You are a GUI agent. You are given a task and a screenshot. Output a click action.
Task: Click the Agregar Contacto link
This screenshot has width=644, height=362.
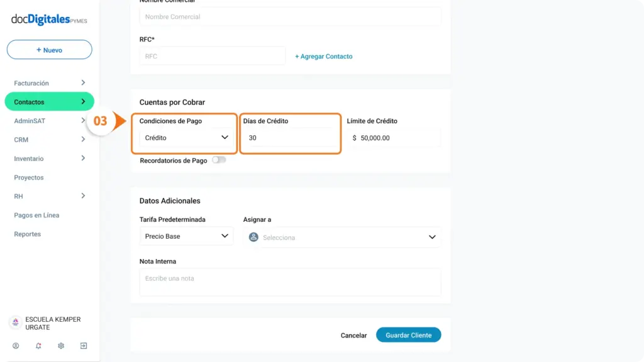coord(324,56)
